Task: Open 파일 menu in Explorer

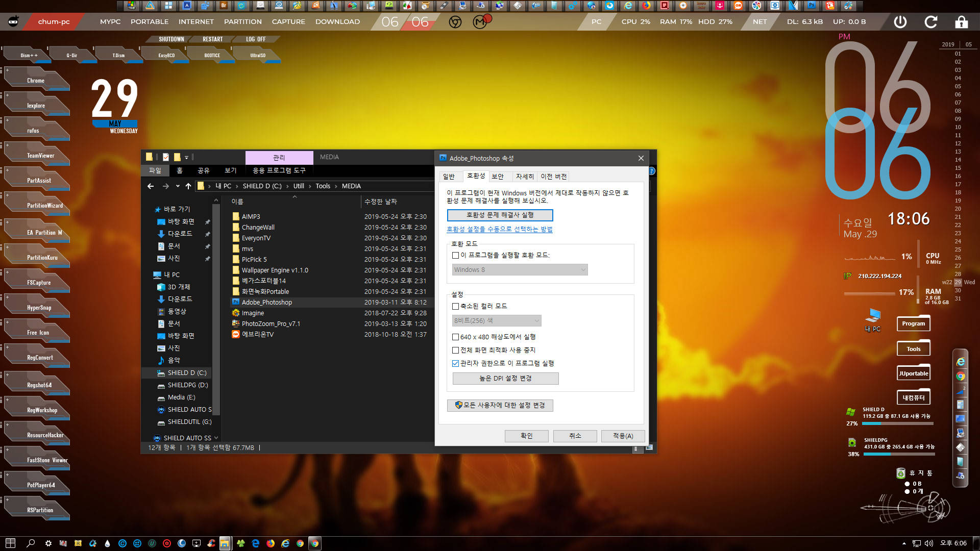Action: click(155, 170)
